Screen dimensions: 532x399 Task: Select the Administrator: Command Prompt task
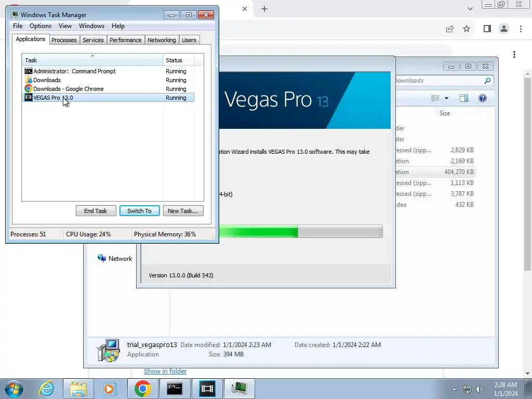pos(108,71)
